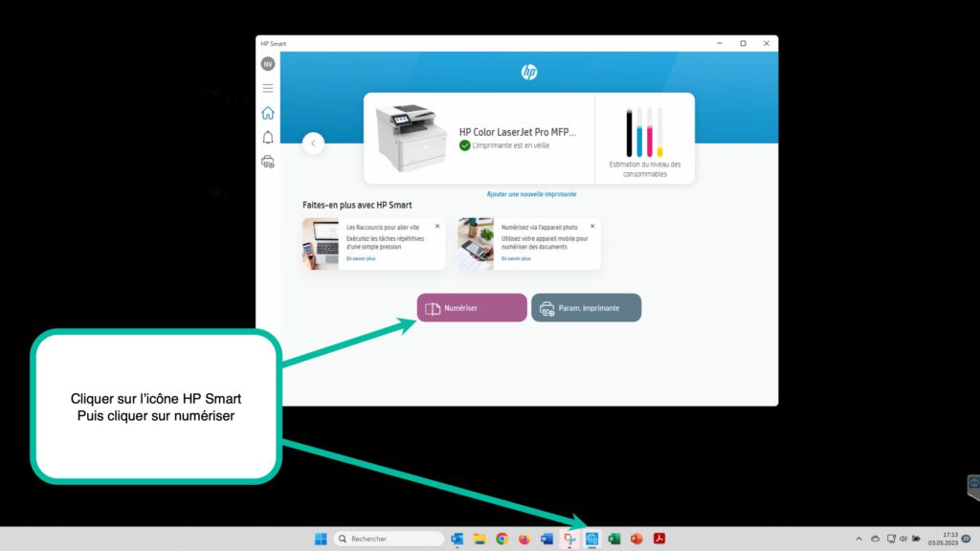Click the taskbar Rechercher search field
The image size is (980, 551).
pyautogui.click(x=390, y=539)
